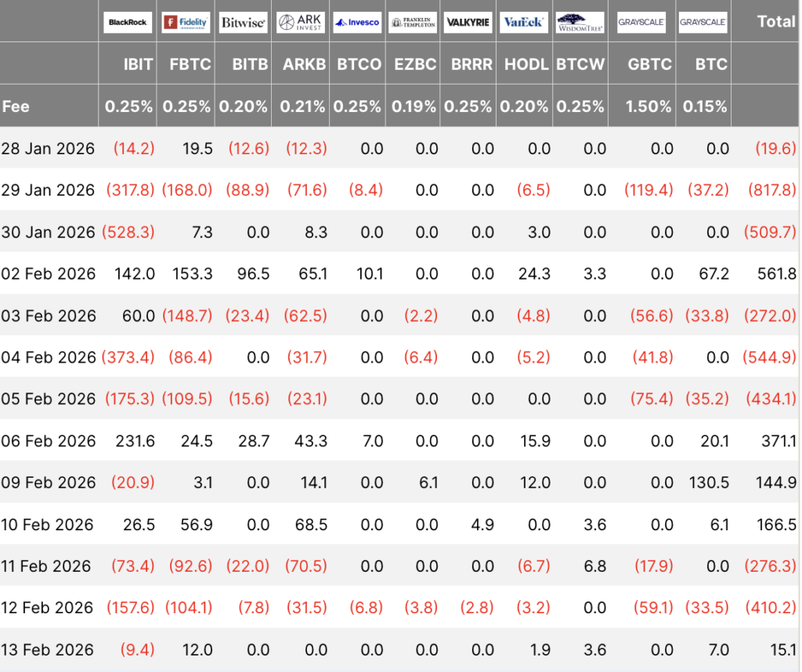
Task: Select the 28 Jan 2026 date row
Action: coord(49,148)
